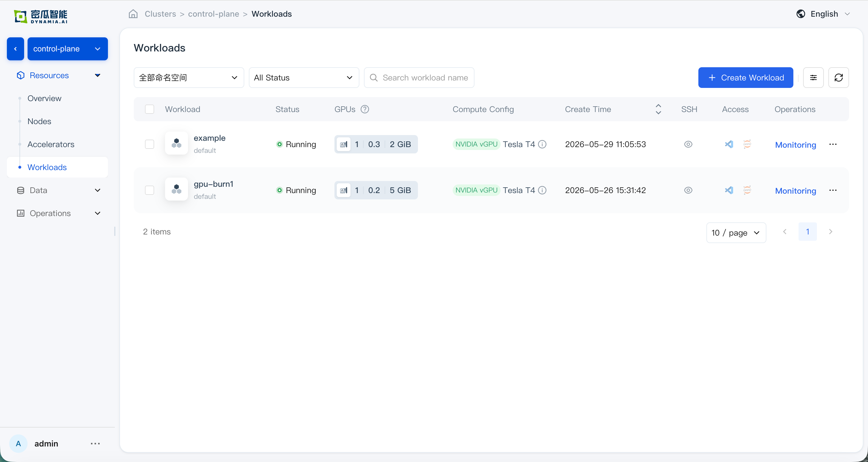This screenshot has height=462, width=868.
Task: Select Workloads in sidebar
Action: click(x=57, y=167)
